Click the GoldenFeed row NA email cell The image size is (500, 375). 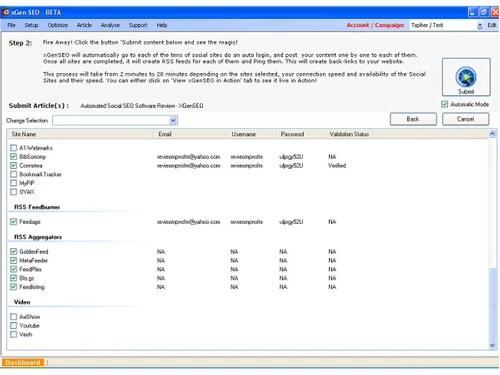coord(161,251)
